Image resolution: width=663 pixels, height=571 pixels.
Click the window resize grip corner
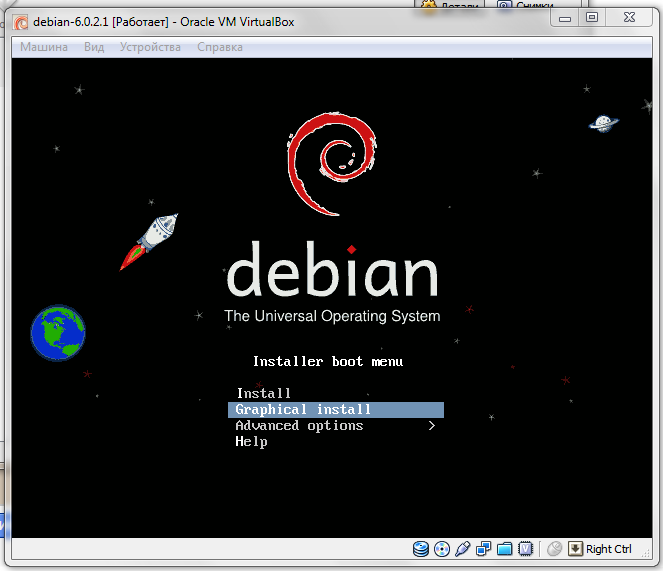click(x=645, y=553)
